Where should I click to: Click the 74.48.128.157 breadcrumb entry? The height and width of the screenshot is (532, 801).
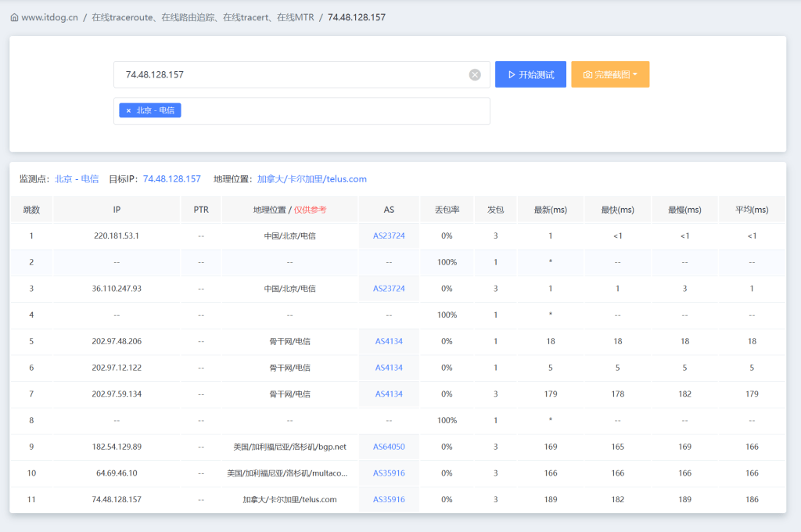pos(357,17)
